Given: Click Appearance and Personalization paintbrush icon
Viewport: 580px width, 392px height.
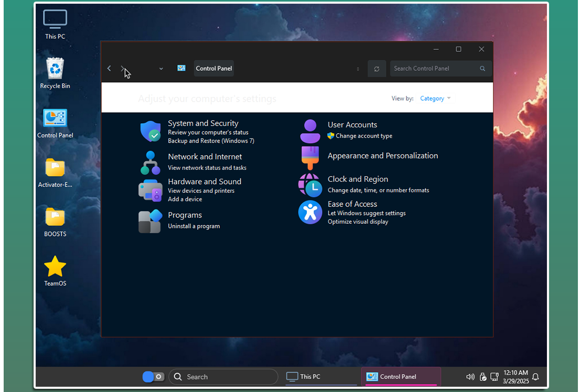Looking at the screenshot, I should pos(310,157).
